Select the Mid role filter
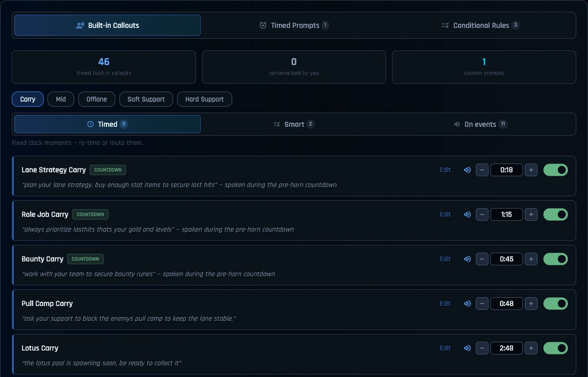The height and width of the screenshot is (377, 588). tap(61, 99)
